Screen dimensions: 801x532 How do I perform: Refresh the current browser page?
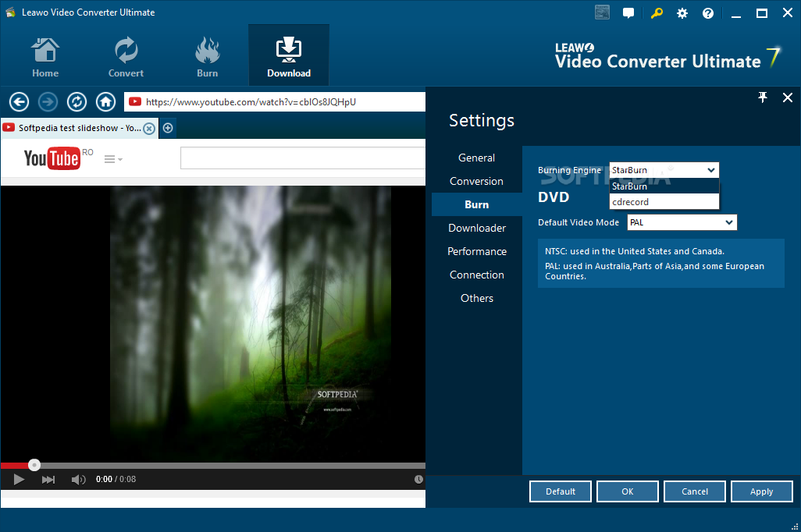(77, 101)
